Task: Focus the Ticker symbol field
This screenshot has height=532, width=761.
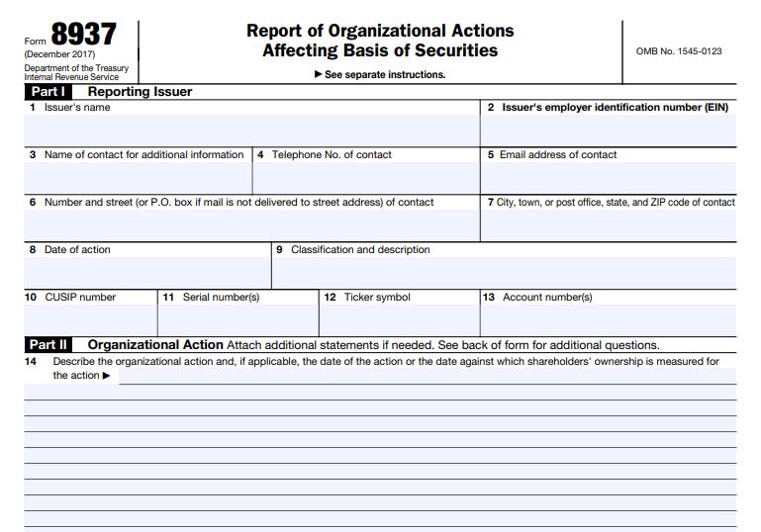Action: pyautogui.click(x=399, y=320)
